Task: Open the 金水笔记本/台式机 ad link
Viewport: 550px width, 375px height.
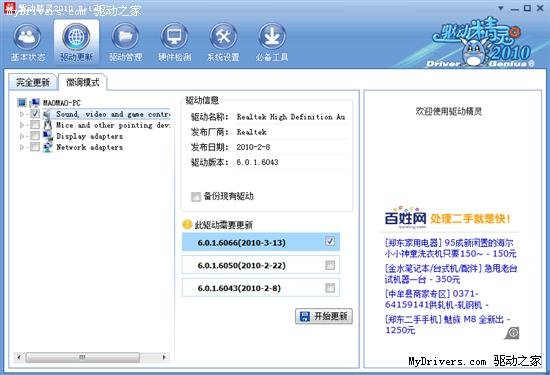Action: point(450,274)
